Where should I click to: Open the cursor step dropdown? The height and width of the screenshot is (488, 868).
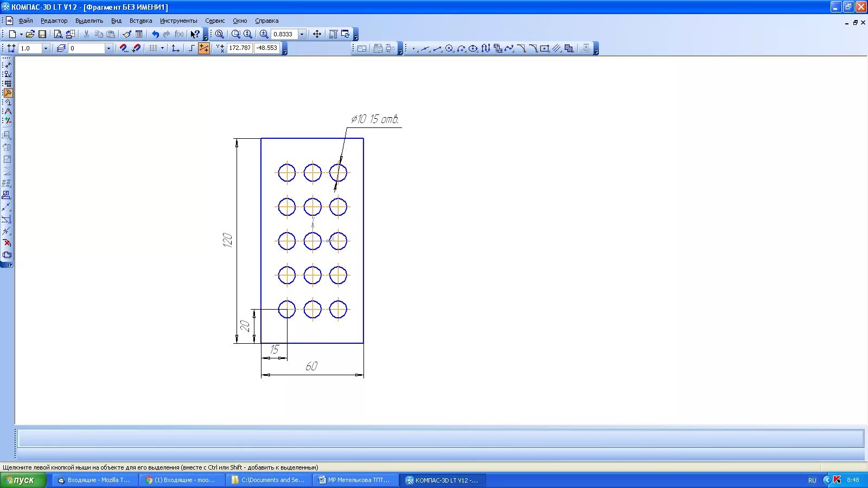coord(46,48)
